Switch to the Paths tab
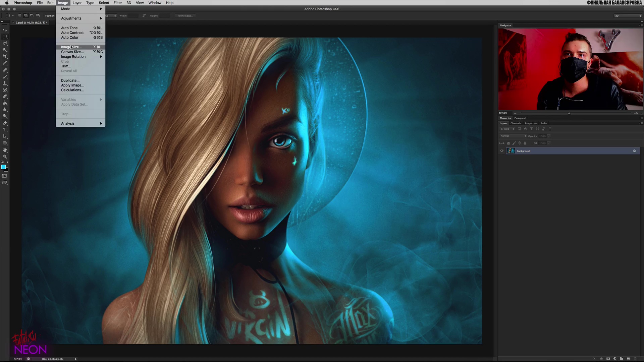The height and width of the screenshot is (362, 644). 544,123
